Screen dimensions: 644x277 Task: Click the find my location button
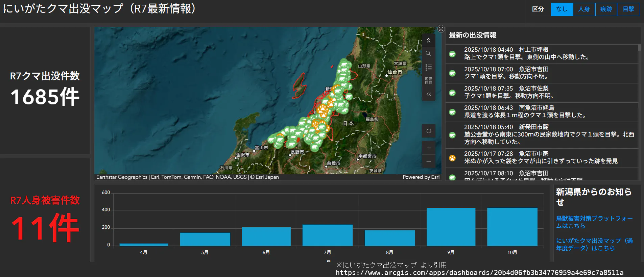(x=428, y=131)
